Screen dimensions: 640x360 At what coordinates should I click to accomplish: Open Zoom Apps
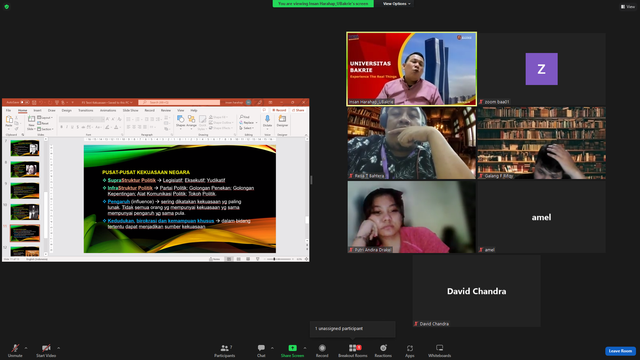(x=410, y=351)
